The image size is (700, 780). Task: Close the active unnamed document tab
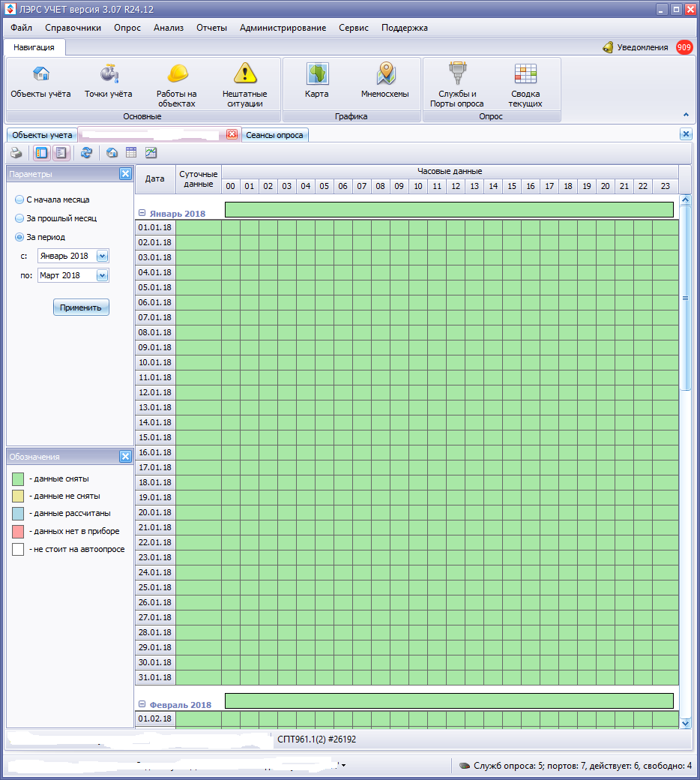[232, 134]
